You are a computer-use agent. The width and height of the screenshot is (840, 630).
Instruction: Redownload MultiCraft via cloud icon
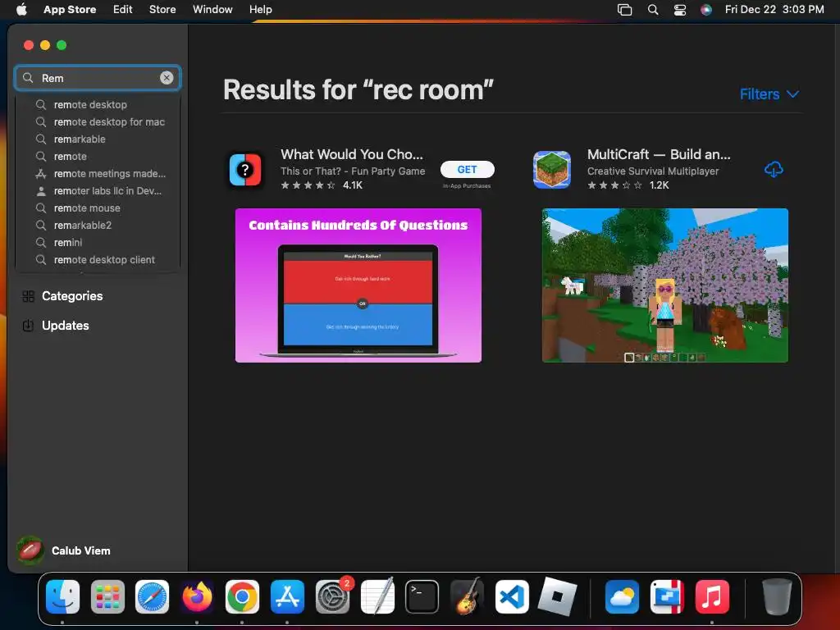773,170
